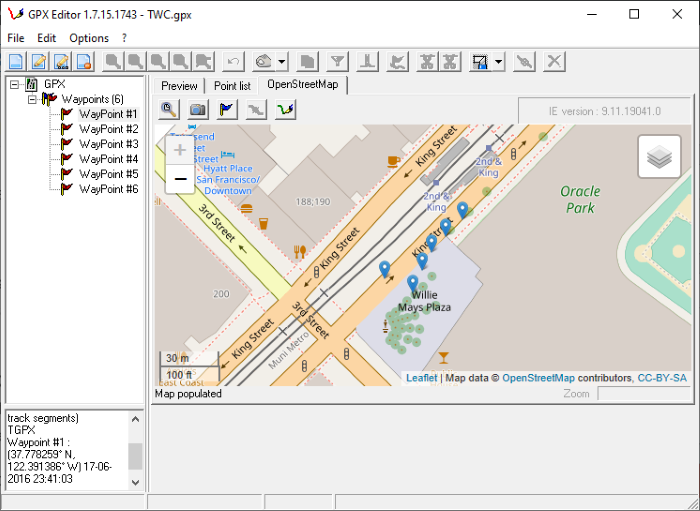Click the greyed-out X delete icon
The width and height of the screenshot is (700, 511).
point(554,61)
